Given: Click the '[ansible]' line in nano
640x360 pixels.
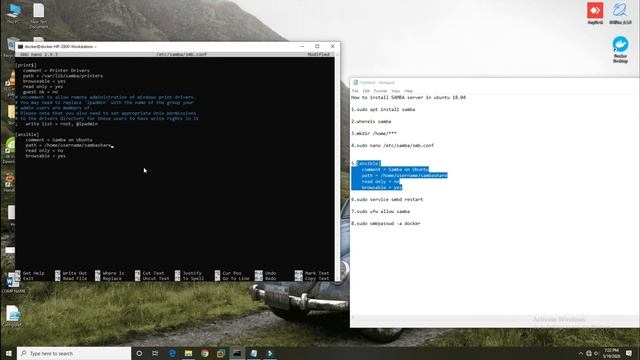Looking at the screenshot, I should 27,134.
